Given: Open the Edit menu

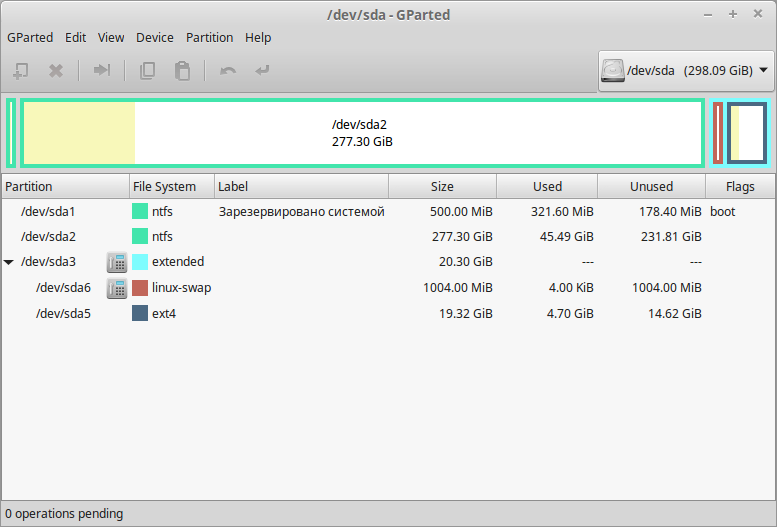Looking at the screenshot, I should click(75, 38).
